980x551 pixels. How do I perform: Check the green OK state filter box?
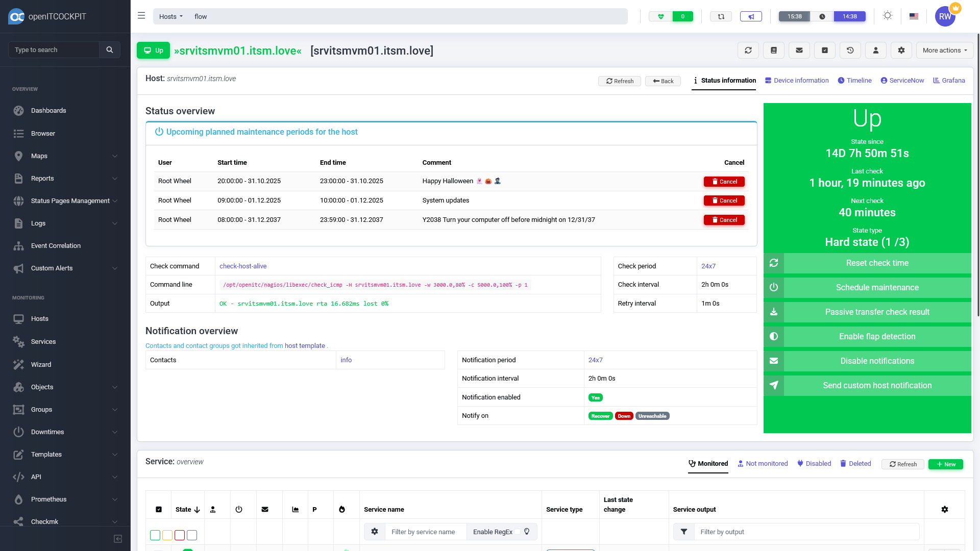(155, 535)
